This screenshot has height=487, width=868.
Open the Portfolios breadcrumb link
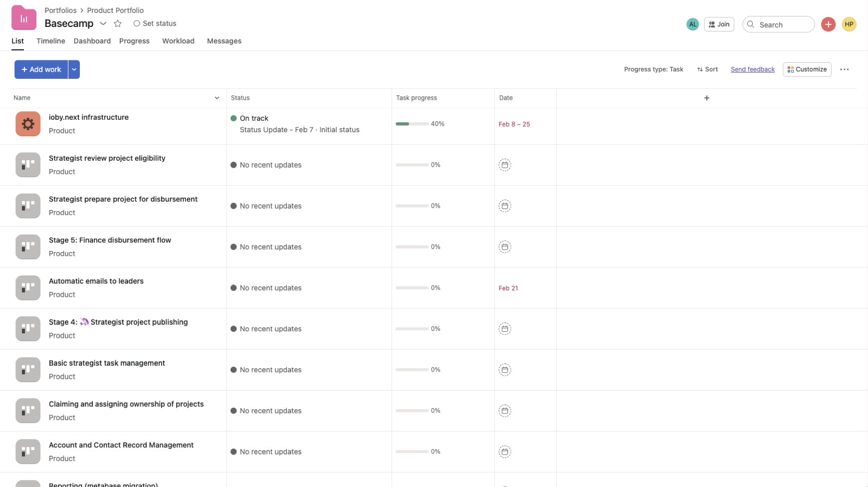[60, 10]
